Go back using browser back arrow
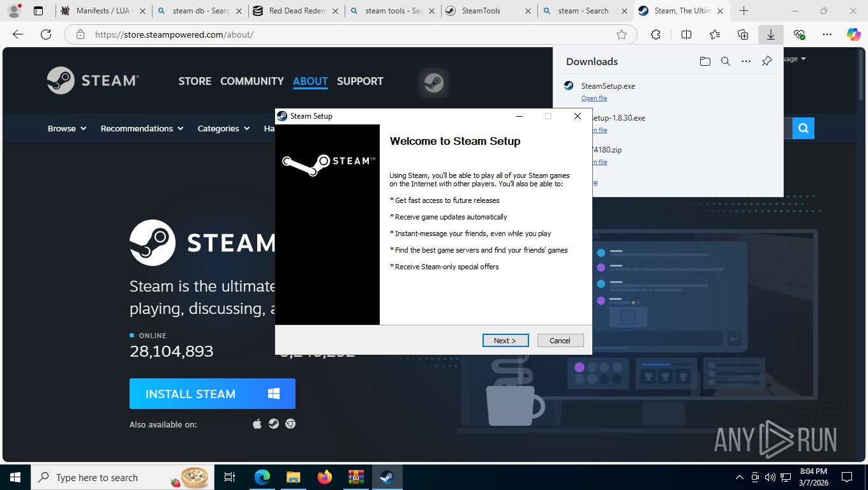This screenshot has width=868, height=490. pos(18,34)
